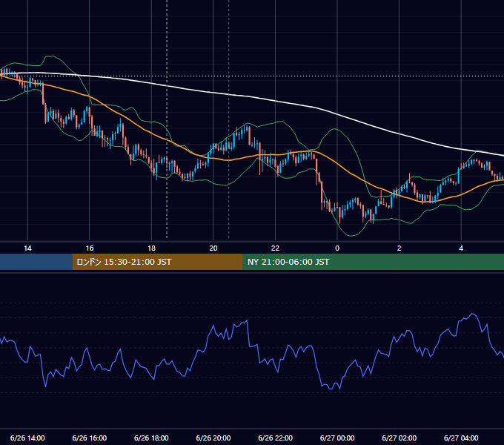The height and width of the screenshot is (445, 504).
Task: Click the 6/27 00:00 date label
Action: pos(337,438)
